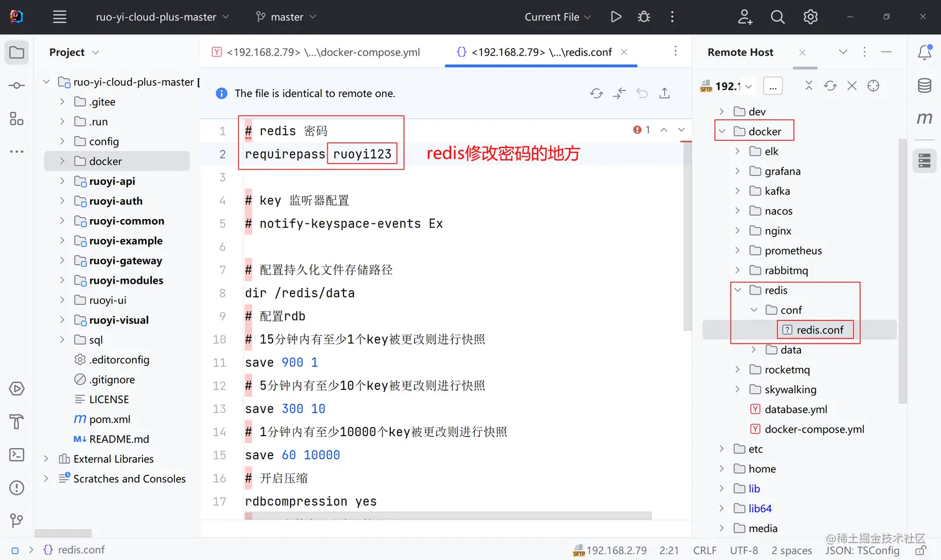Expand the remote kafka folder

pyautogui.click(x=737, y=191)
